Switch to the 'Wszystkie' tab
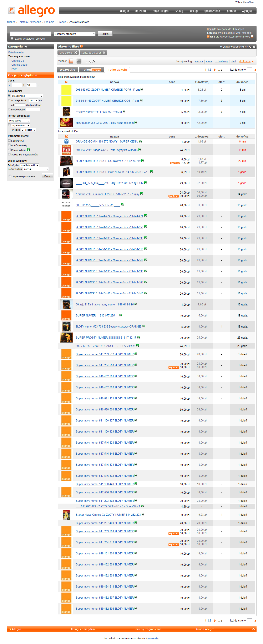The image size is (263, 644). click(x=67, y=70)
